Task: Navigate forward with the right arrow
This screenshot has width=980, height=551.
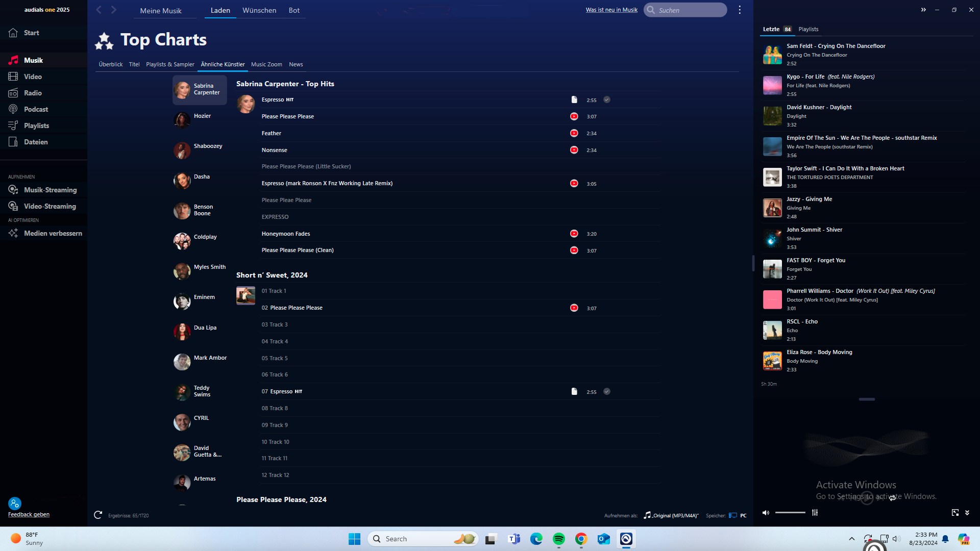Action: click(114, 10)
